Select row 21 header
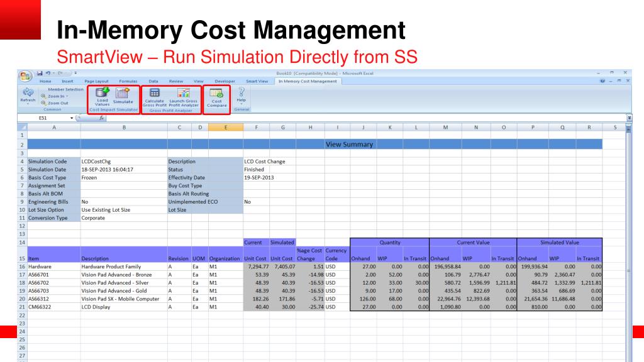644x362 pixels. (22, 307)
